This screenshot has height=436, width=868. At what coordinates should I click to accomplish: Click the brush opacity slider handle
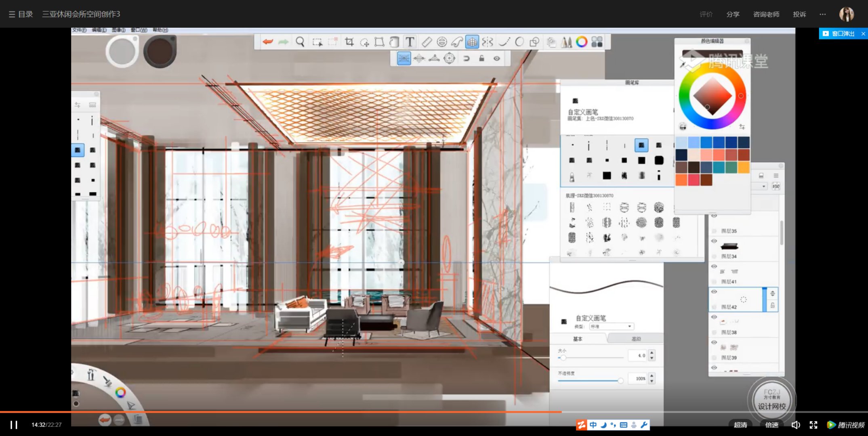620,380
